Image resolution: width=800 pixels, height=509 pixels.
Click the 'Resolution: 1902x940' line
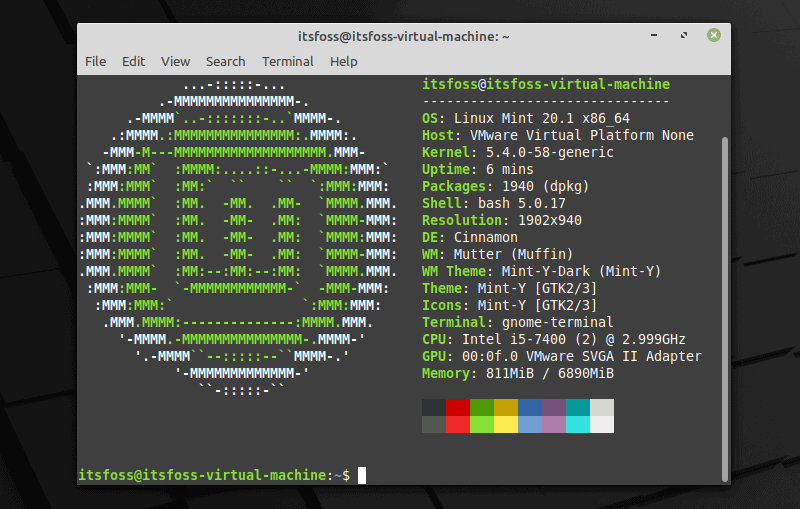pos(502,220)
